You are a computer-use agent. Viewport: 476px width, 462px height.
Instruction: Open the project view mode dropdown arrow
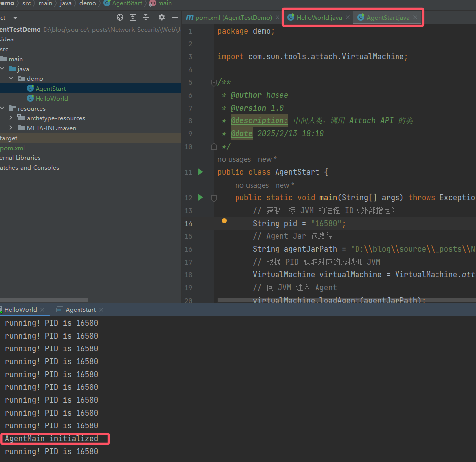click(x=15, y=18)
